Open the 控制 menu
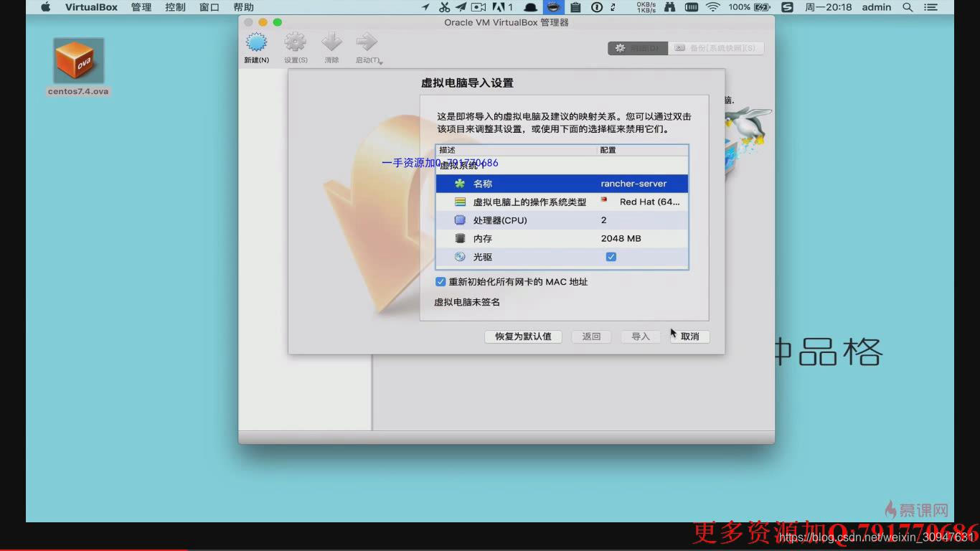980x551 pixels. coord(175,7)
